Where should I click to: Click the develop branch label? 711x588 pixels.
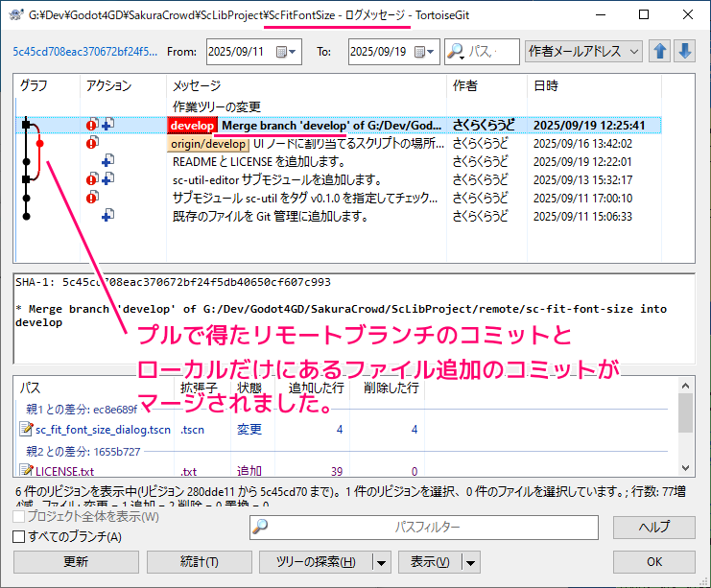click(192, 126)
